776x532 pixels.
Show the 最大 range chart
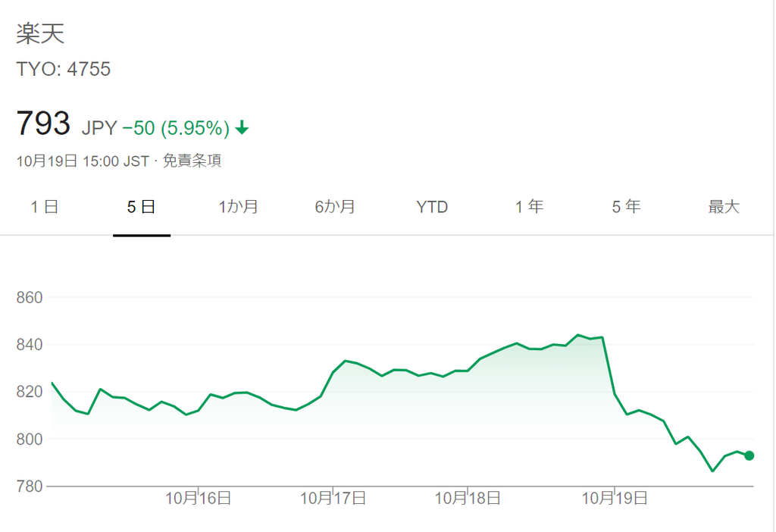coord(724,207)
